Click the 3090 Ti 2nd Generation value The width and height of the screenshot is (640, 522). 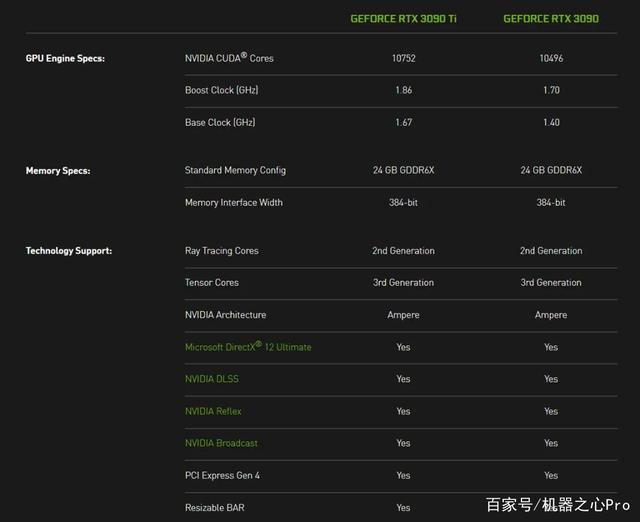[x=403, y=251]
